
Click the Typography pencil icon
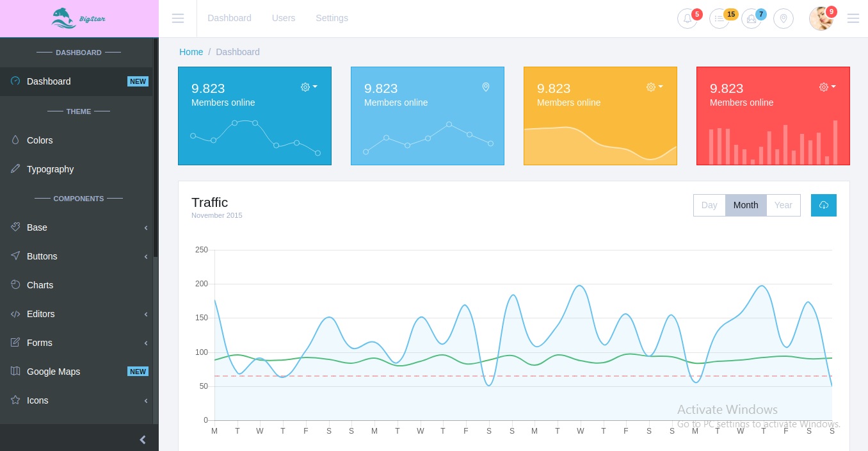coord(16,169)
